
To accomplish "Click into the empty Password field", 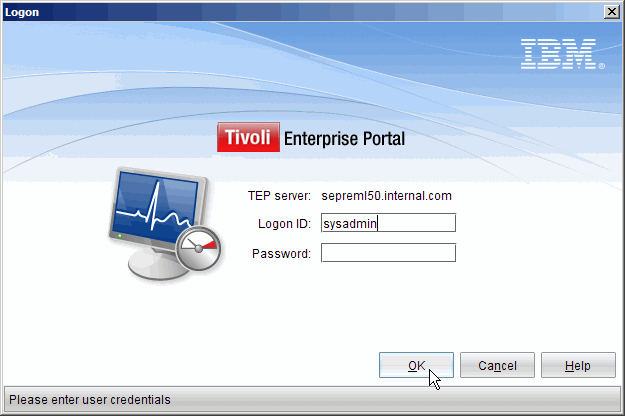I will [x=388, y=253].
